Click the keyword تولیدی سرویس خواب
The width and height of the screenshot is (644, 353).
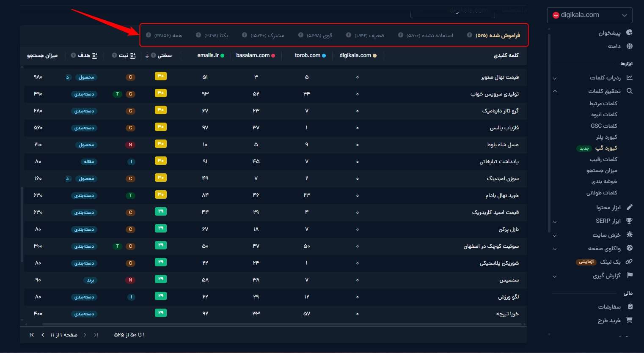click(x=495, y=94)
